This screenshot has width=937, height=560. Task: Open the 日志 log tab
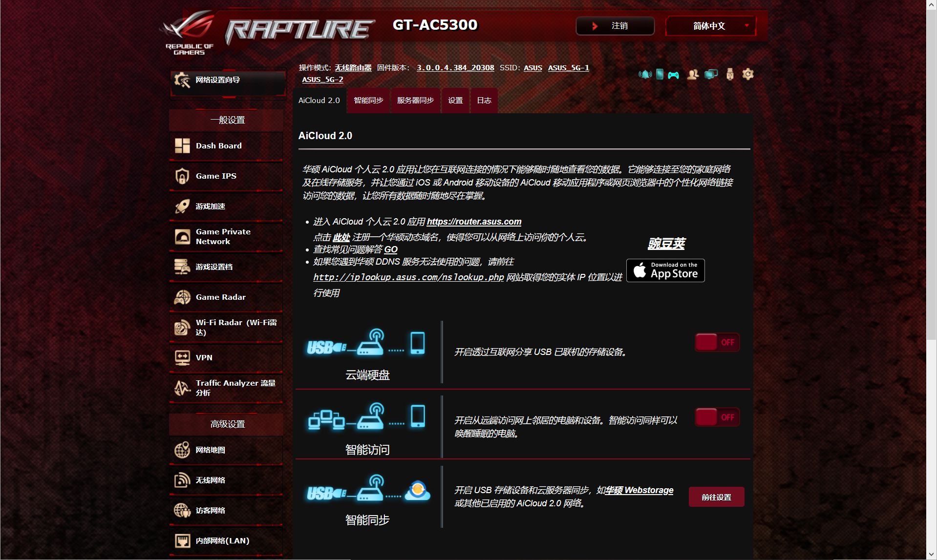[484, 101]
